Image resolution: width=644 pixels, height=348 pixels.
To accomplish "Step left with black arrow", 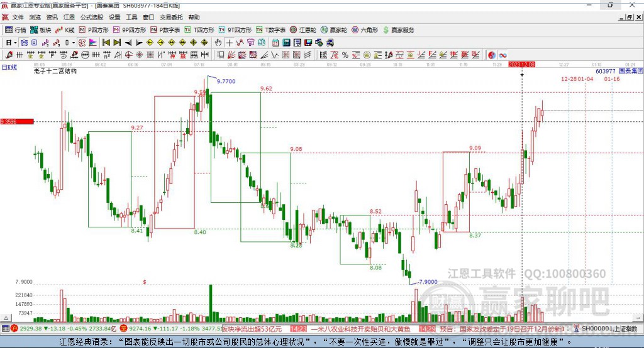I will (128, 43).
